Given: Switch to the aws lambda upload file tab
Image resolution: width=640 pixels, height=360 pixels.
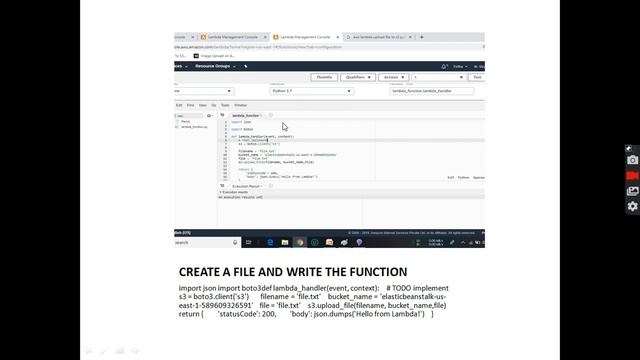Looking at the screenshot, I should pos(378,37).
